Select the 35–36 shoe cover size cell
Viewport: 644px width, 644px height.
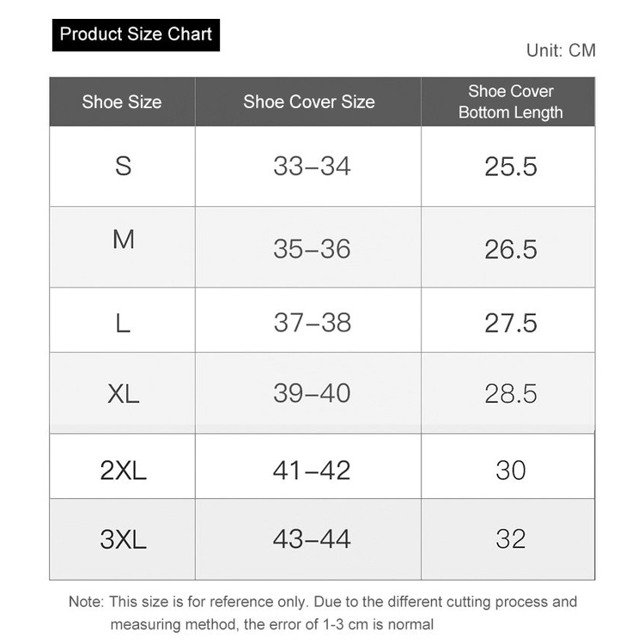point(312,249)
